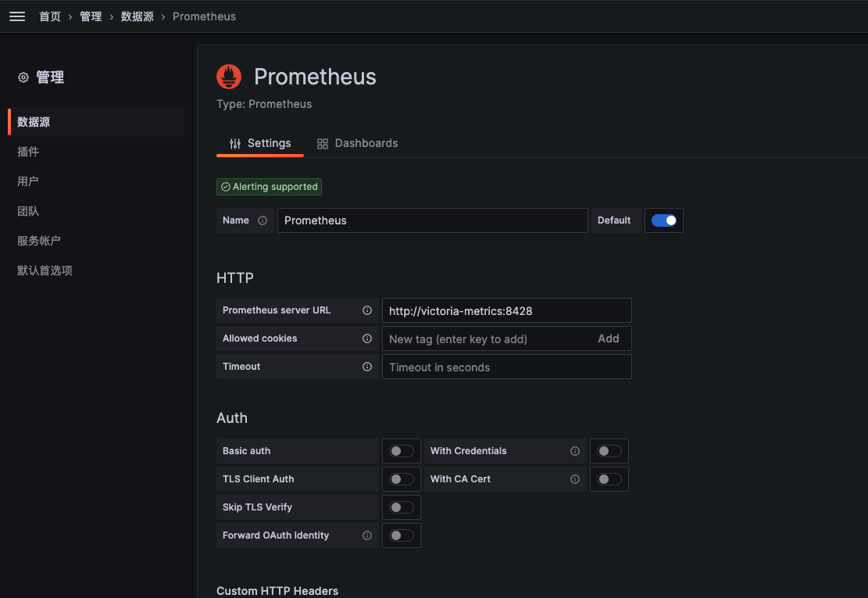Open the hamburger navigation menu
Image resolution: width=868 pixels, height=598 pixels.
click(x=17, y=16)
